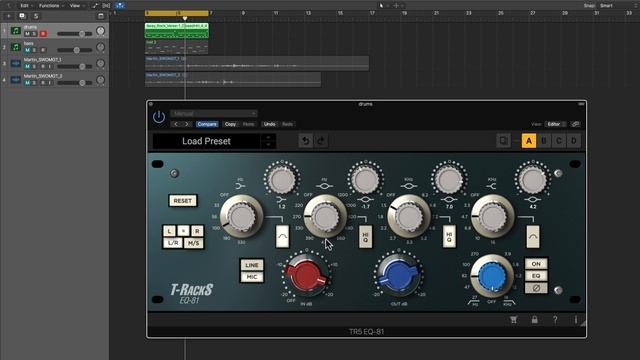Open the shop cart icon in plugin footer
Viewport: 640px width, 360px height.
click(513, 320)
